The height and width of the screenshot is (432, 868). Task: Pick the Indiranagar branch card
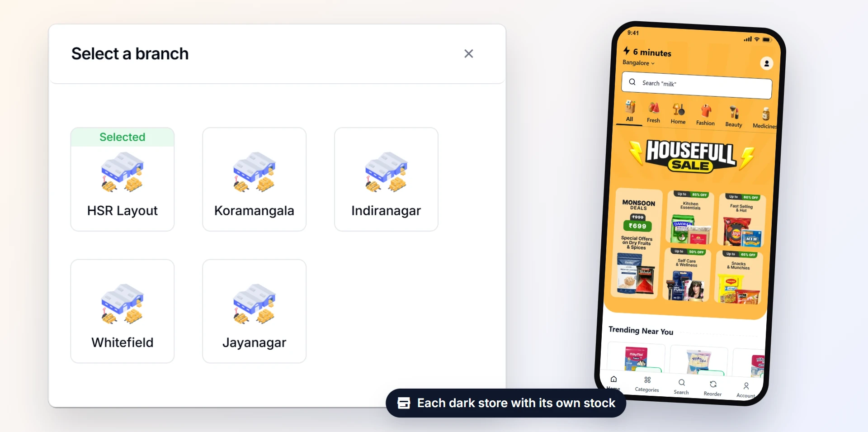[x=387, y=180]
